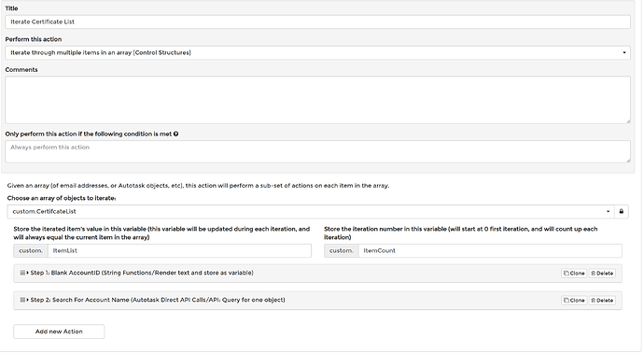Clone Step 1 Blank AccountID
644x353 pixels.
click(x=574, y=274)
